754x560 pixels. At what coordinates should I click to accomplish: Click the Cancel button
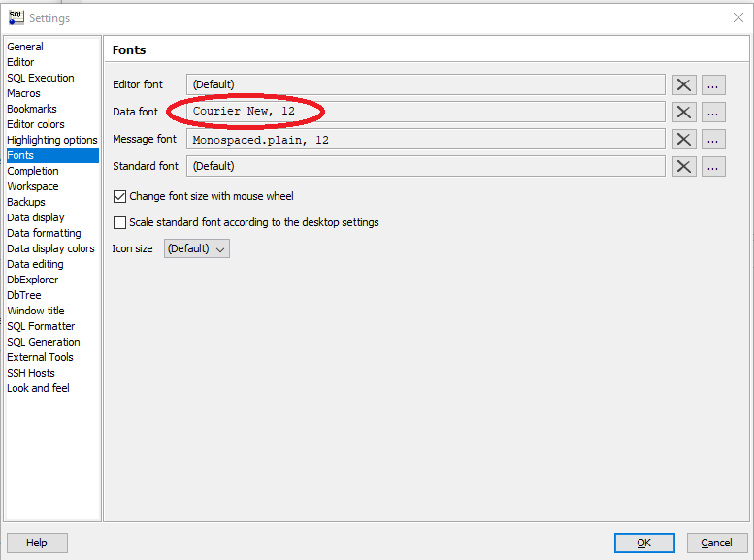pos(717,543)
